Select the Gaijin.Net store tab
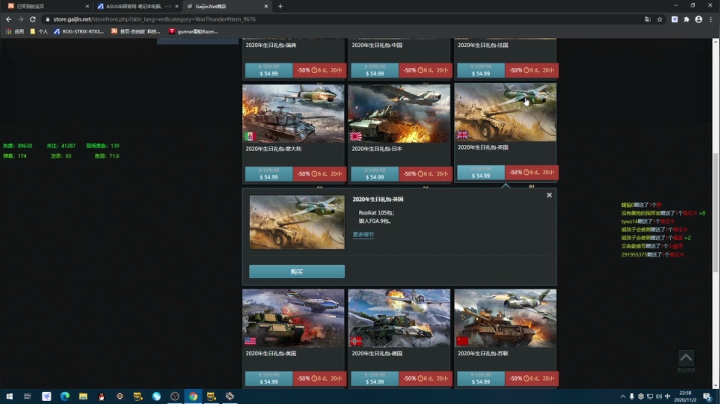720x404 pixels. point(225,6)
